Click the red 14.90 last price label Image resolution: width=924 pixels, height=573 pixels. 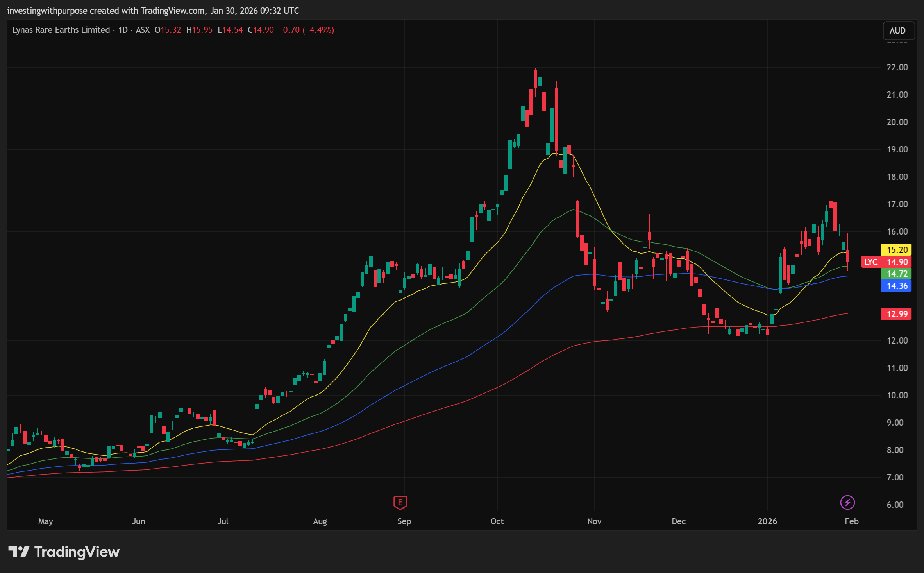(897, 262)
